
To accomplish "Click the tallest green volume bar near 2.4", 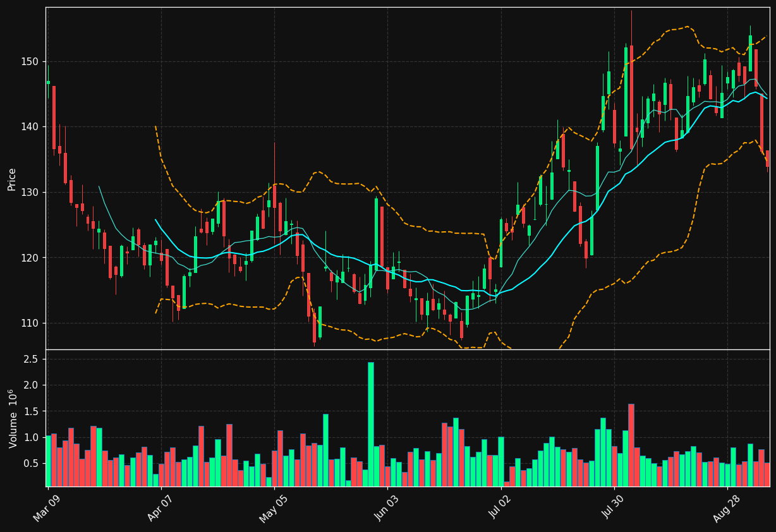I will (371, 424).
